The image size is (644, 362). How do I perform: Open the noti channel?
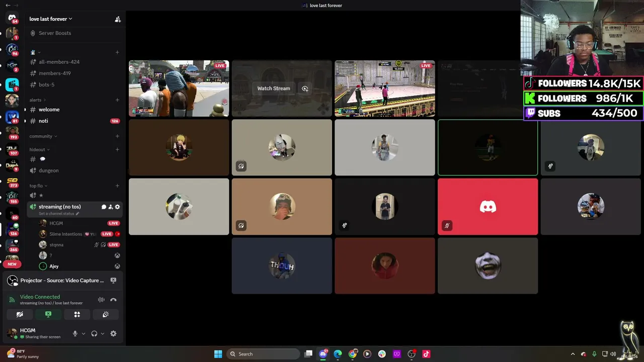coord(74,121)
